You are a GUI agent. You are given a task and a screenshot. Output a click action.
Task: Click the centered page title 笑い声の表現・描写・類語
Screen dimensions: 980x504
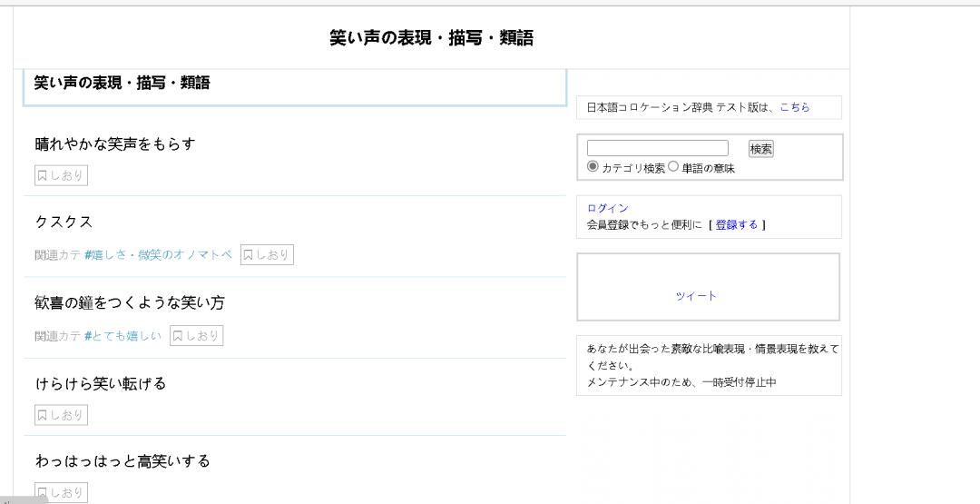point(431,38)
